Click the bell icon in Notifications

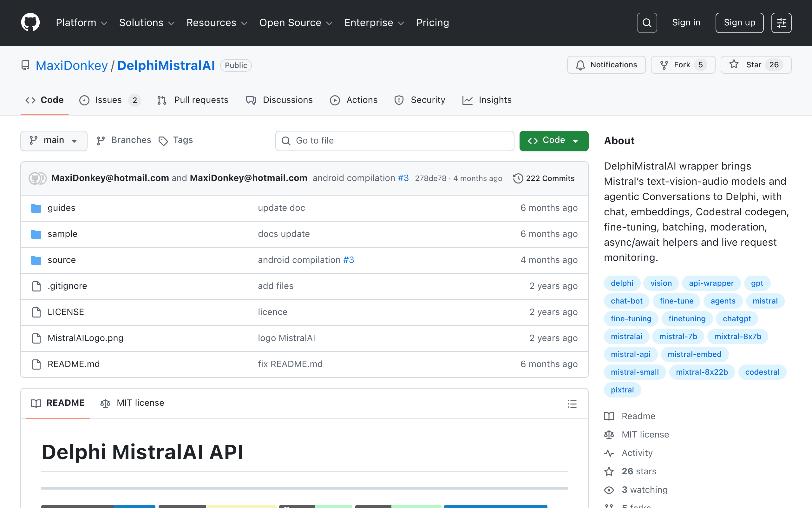point(580,65)
